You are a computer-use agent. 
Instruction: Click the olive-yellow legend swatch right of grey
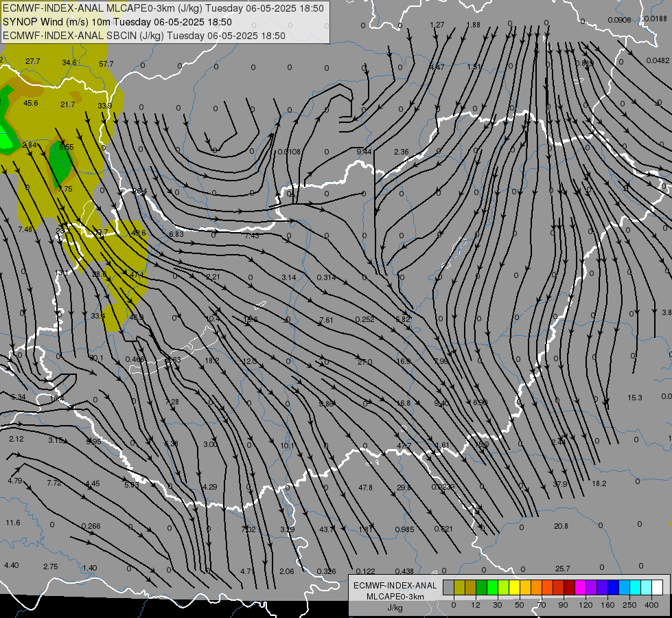(x=459, y=588)
